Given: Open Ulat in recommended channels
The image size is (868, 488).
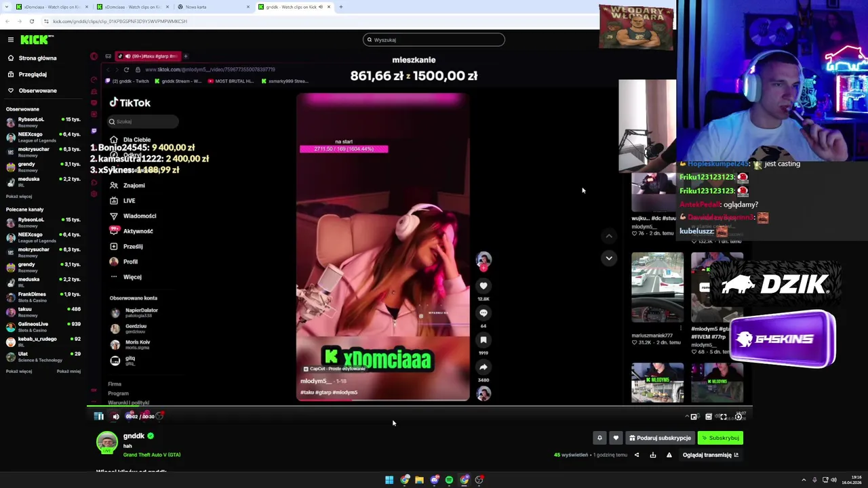Looking at the screenshot, I should point(44,357).
